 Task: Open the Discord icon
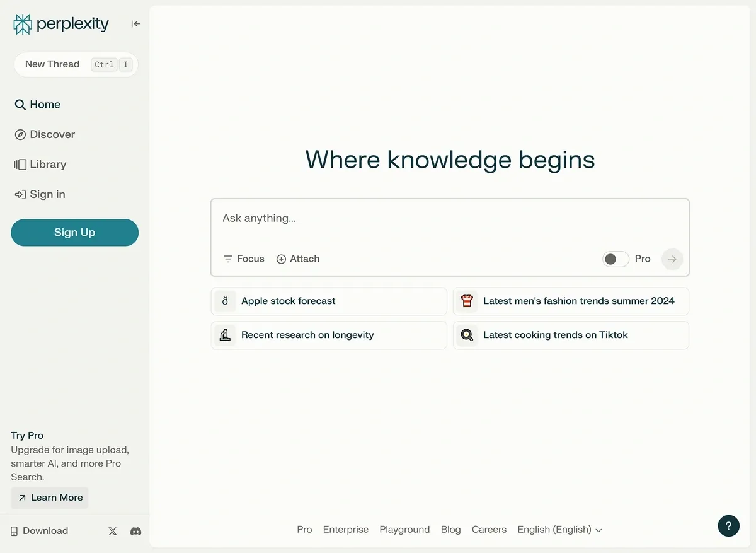135,532
